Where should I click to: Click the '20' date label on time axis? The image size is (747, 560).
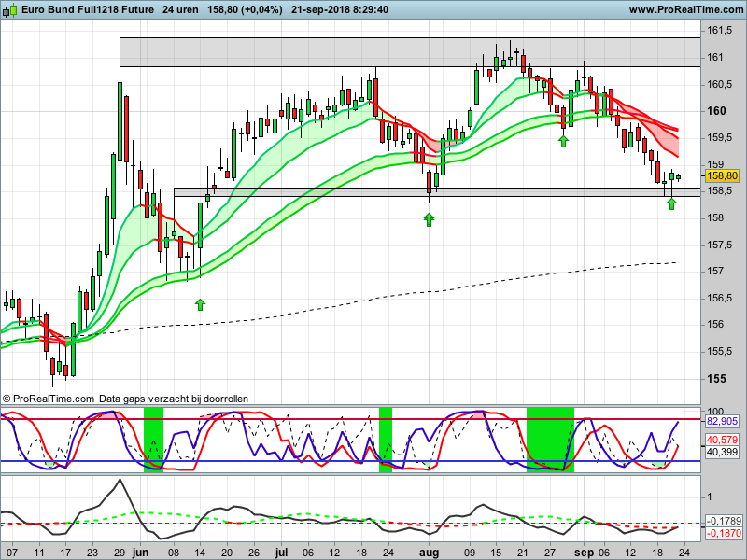[227, 553]
